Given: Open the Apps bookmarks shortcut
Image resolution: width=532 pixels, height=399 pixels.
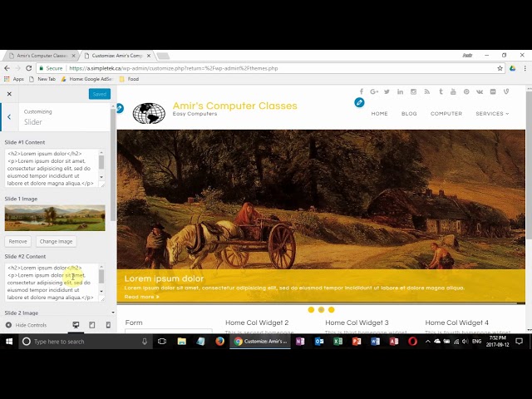Looking at the screenshot, I should click(14, 79).
